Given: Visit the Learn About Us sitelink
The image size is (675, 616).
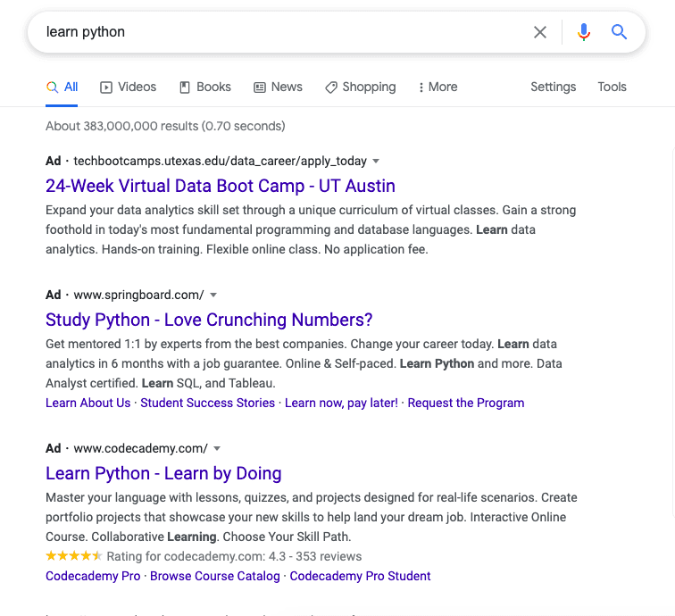Looking at the screenshot, I should (x=87, y=403).
